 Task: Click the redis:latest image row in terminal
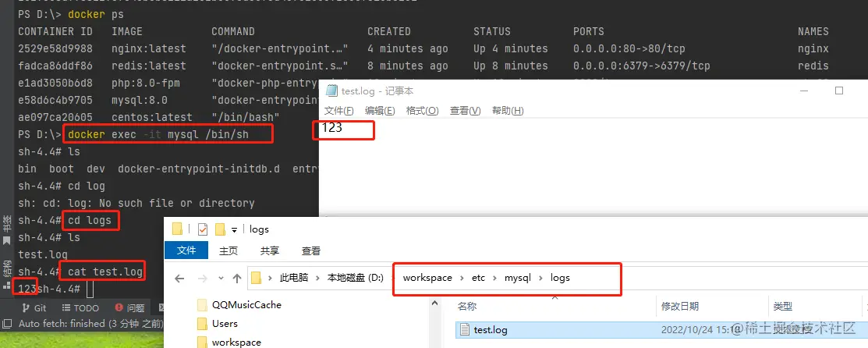pos(148,66)
